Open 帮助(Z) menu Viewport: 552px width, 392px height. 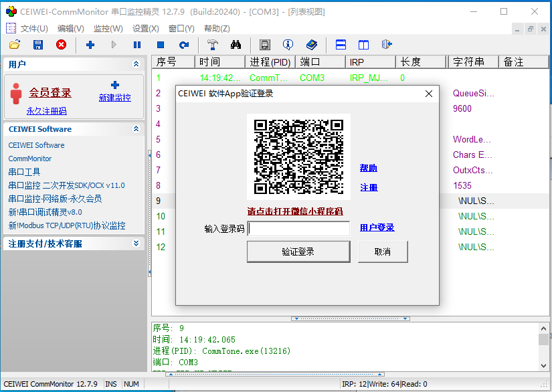pyautogui.click(x=217, y=29)
